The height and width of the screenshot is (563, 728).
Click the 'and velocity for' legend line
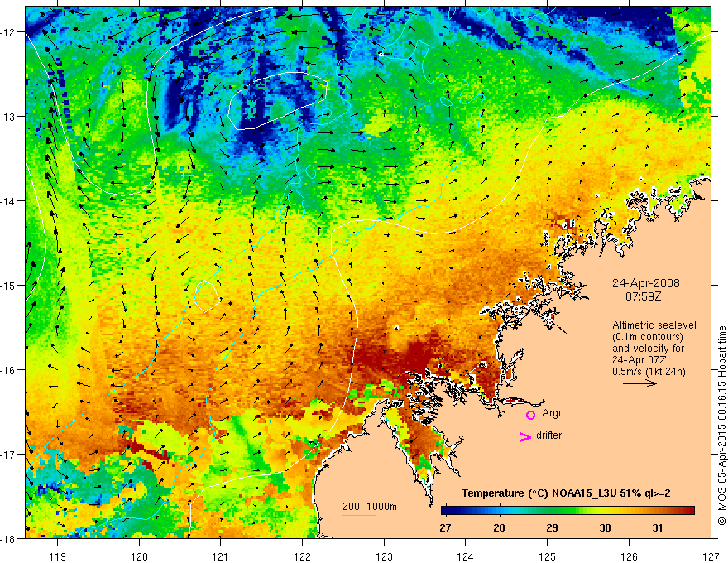(648, 349)
